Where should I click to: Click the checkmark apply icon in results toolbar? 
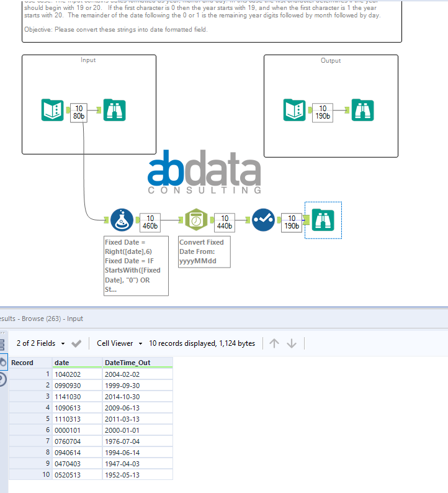pos(76,343)
